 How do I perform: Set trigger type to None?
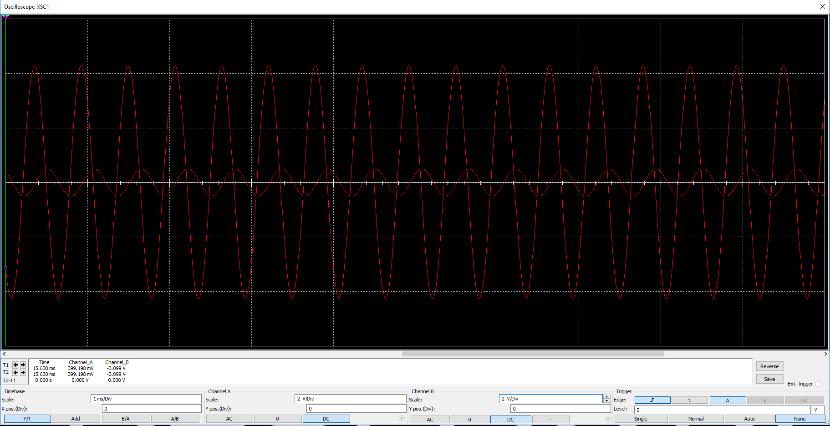[799, 419]
